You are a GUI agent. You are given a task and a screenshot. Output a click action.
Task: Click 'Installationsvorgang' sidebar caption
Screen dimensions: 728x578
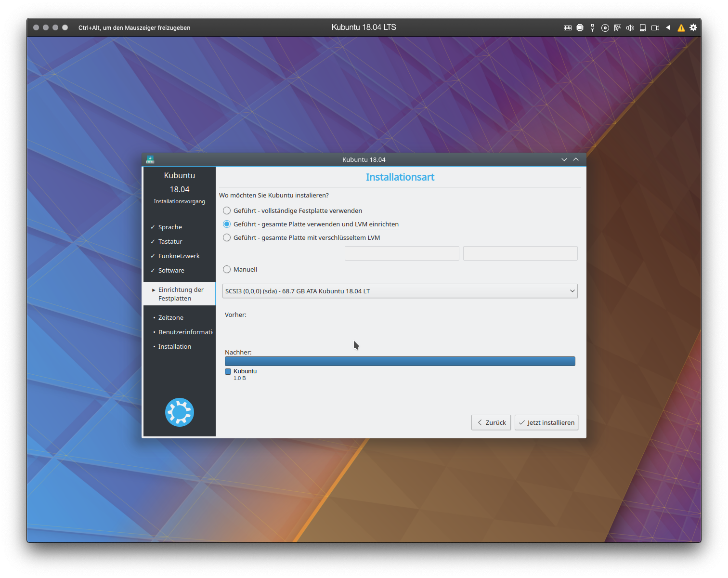[180, 201]
